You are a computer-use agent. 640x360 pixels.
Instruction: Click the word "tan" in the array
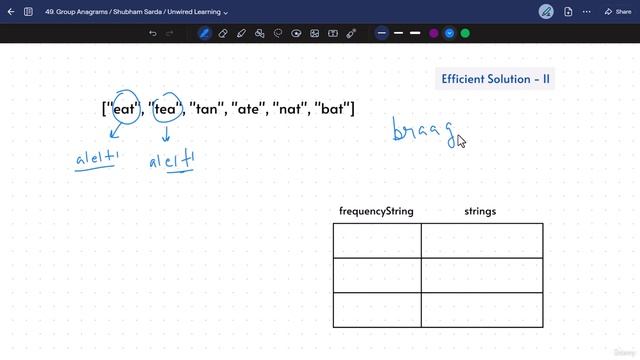pos(207,109)
